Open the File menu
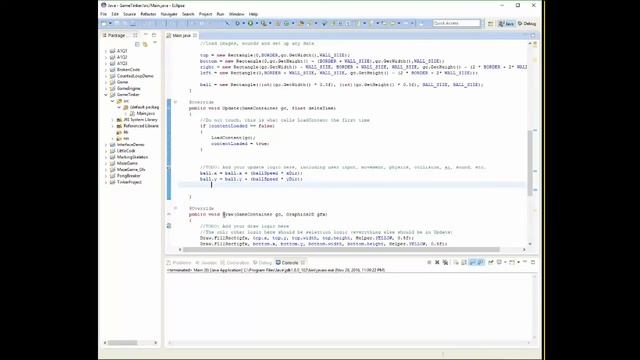 click(104, 14)
